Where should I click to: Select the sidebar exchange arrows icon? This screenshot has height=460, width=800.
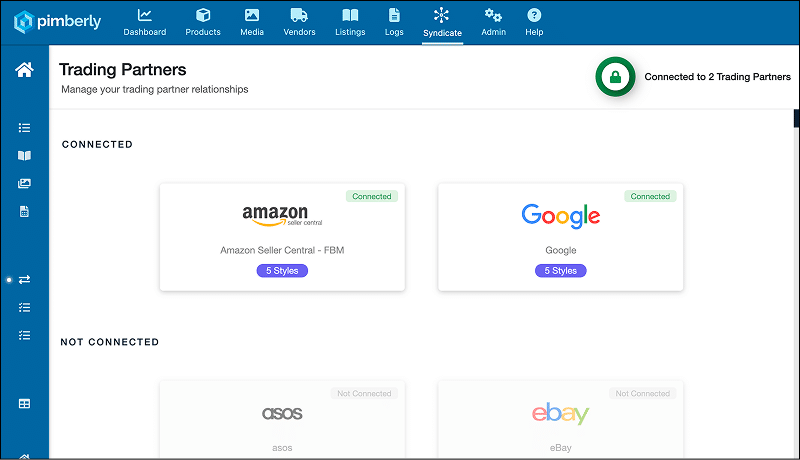pyautogui.click(x=24, y=279)
